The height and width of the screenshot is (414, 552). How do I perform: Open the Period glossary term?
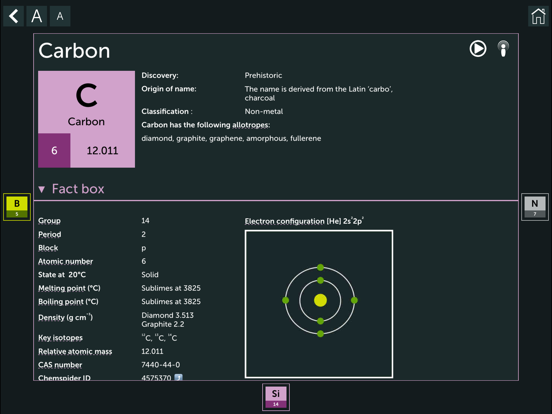tap(50, 234)
